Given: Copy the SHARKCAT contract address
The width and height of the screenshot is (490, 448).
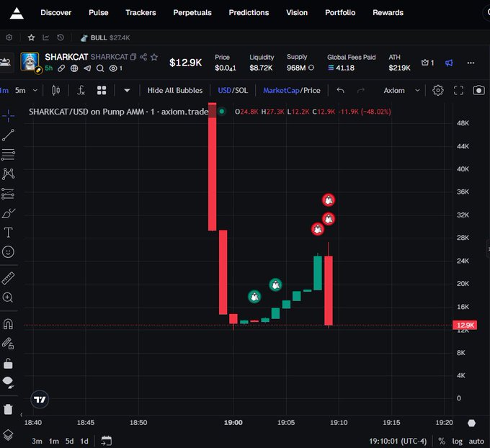Looking at the screenshot, I should [133, 57].
